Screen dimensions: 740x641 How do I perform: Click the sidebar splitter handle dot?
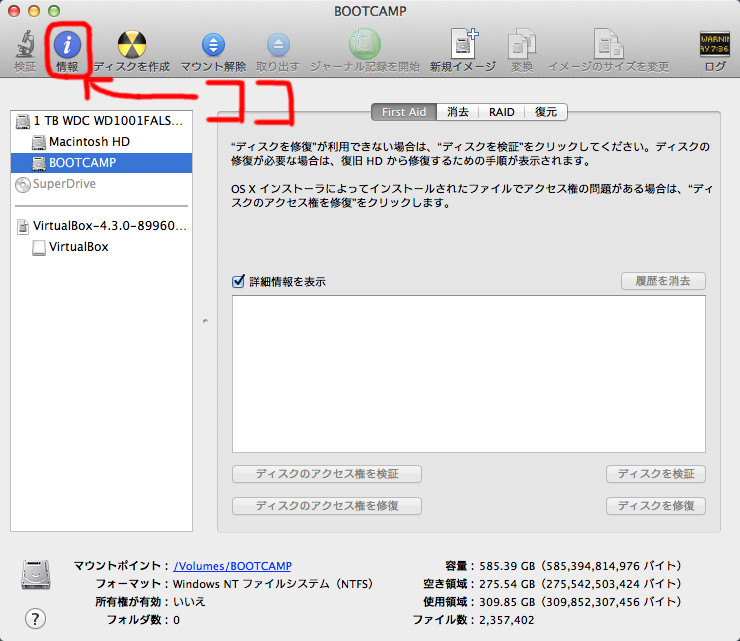tap(205, 321)
